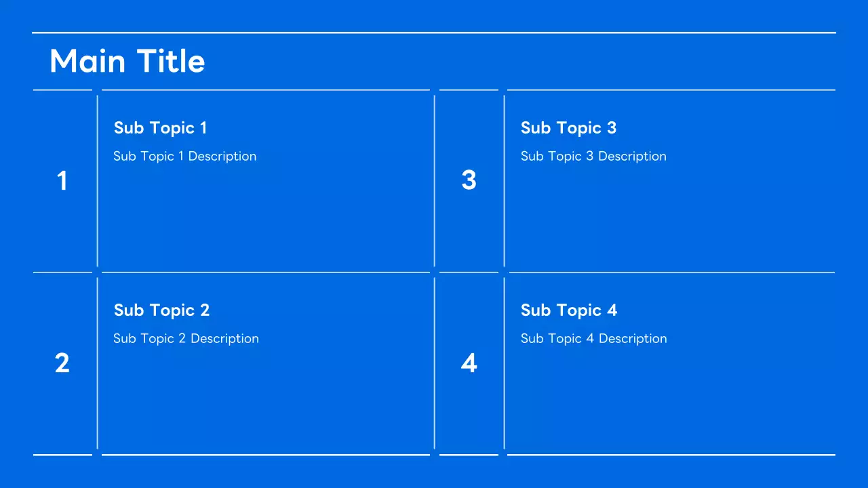Click the long horizontal line above Main Title
The height and width of the screenshot is (488, 868).
[434, 33]
